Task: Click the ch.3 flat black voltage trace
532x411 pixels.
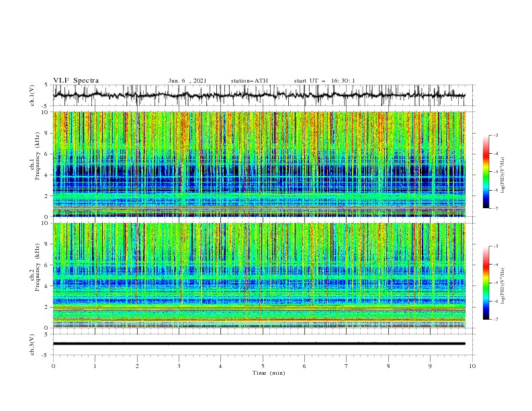Action: point(259,344)
